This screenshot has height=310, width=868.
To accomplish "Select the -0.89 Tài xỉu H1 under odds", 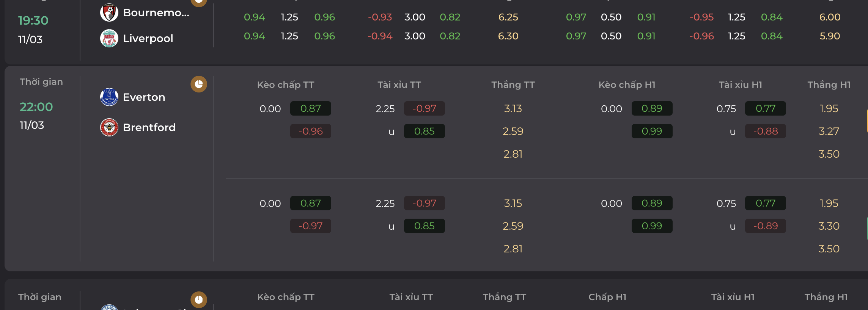I will pyautogui.click(x=765, y=226).
